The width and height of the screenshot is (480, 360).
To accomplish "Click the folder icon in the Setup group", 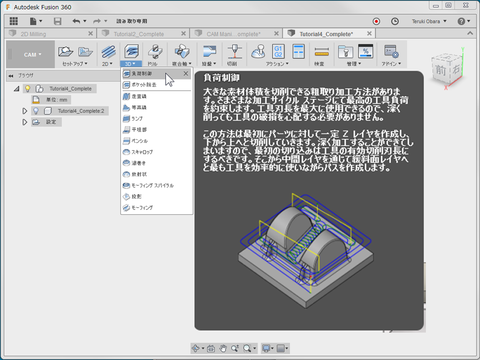I will (85, 52).
